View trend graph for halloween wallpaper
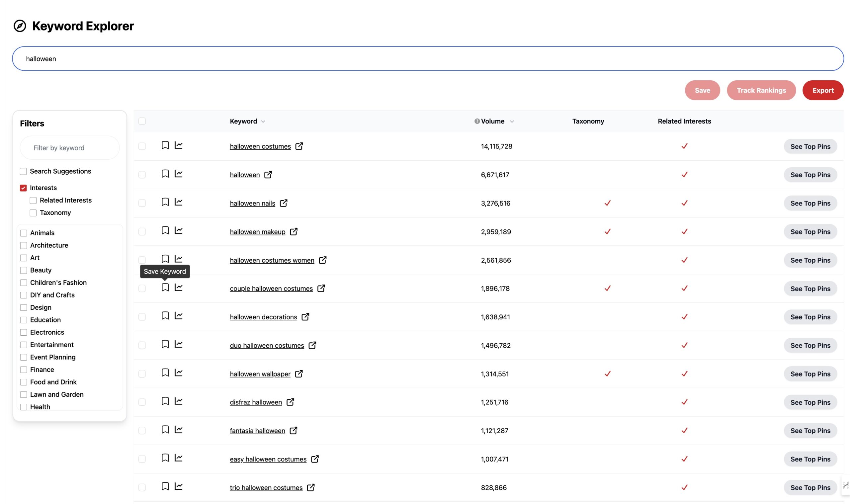The width and height of the screenshot is (850, 504). click(179, 373)
